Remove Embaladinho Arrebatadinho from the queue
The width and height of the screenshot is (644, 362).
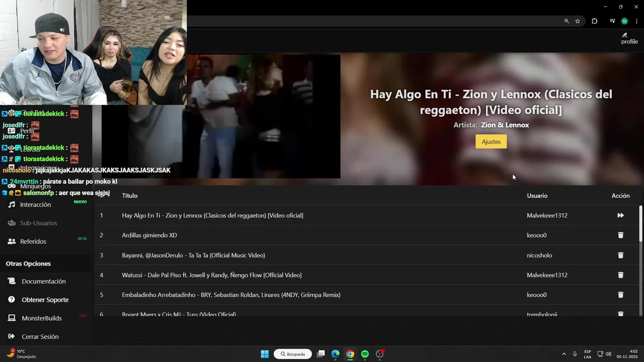pos(620,295)
